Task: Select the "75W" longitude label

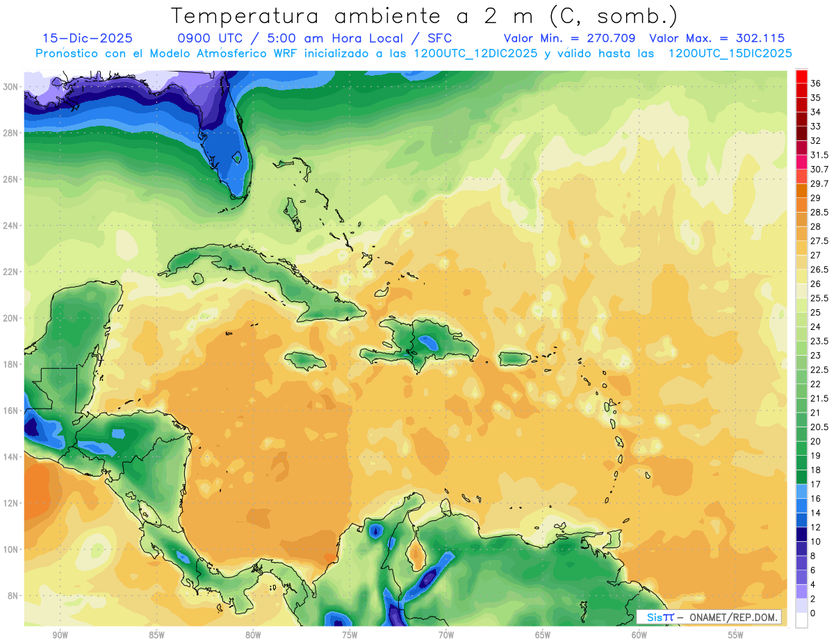Action: pyautogui.click(x=350, y=635)
